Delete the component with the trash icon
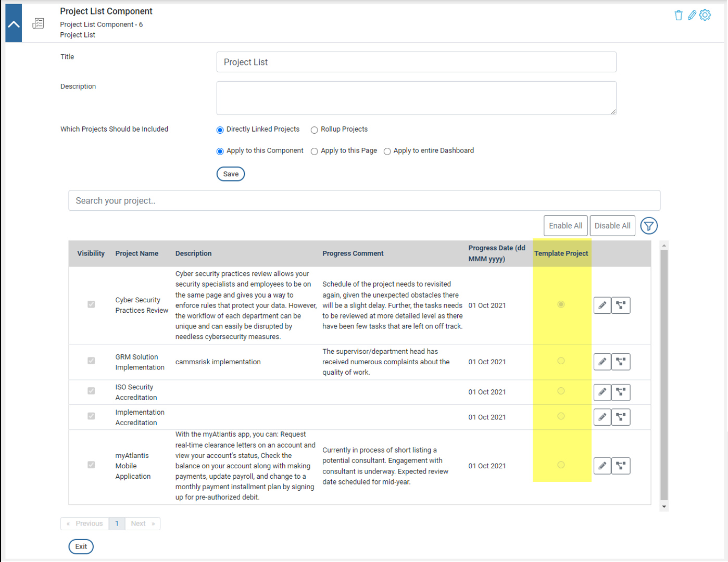Screen dimensions: 728x562 [x=678, y=15]
